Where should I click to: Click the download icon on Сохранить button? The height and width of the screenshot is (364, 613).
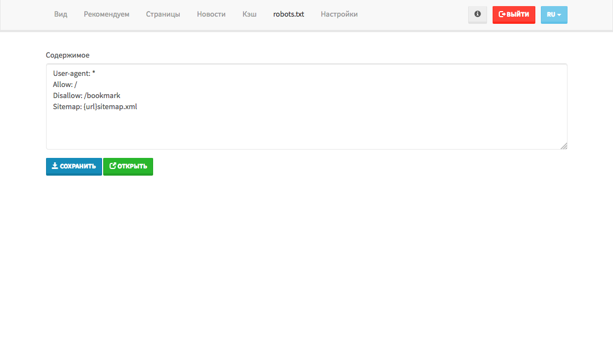coord(55,166)
